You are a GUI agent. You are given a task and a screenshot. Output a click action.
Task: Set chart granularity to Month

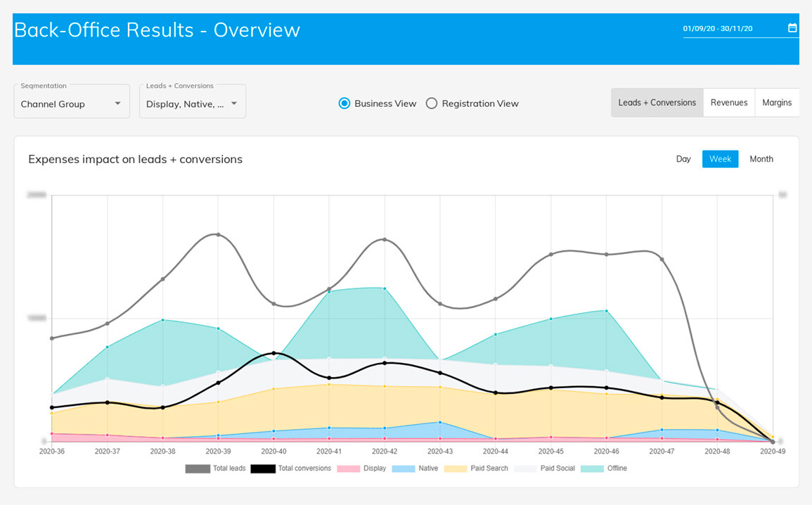[x=761, y=159]
